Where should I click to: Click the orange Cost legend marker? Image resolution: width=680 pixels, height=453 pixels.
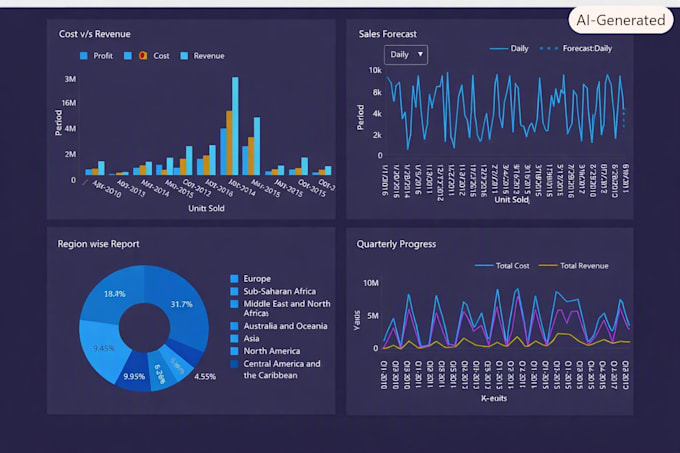pos(143,55)
